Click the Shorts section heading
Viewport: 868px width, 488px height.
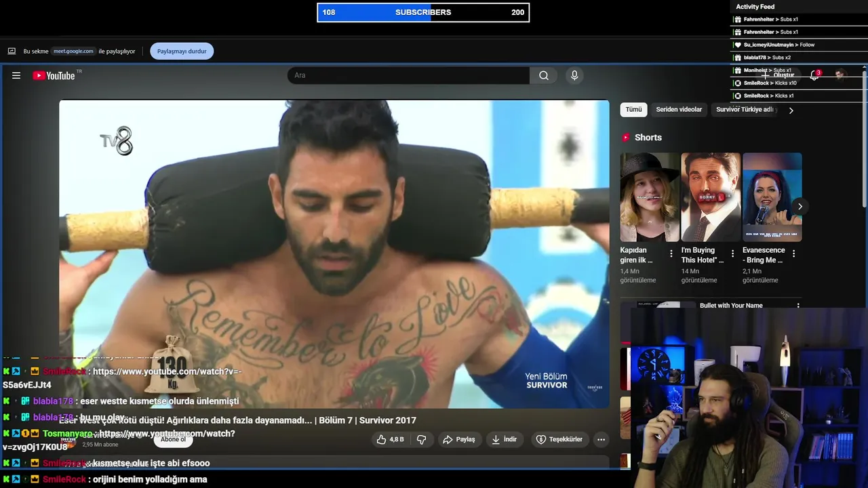[648, 138]
